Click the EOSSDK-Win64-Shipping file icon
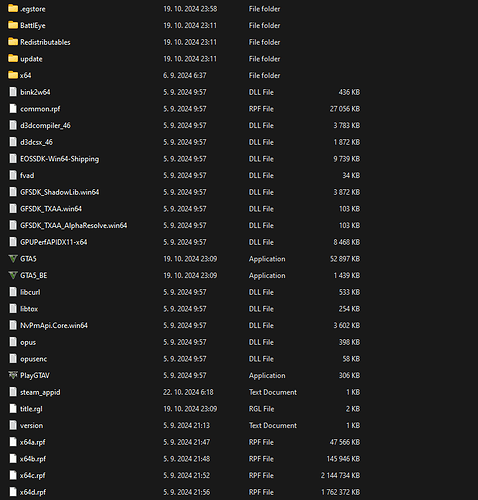The image size is (478, 500). click(x=13, y=159)
